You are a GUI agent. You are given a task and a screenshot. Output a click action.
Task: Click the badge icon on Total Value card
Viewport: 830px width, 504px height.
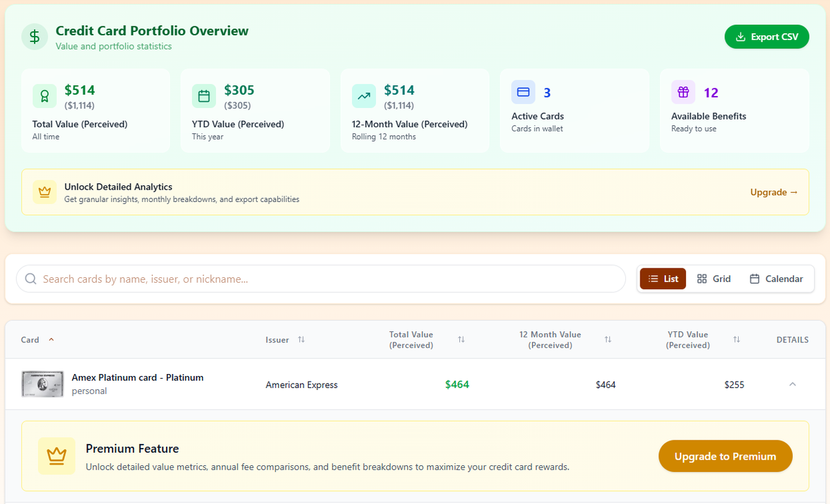(46, 95)
